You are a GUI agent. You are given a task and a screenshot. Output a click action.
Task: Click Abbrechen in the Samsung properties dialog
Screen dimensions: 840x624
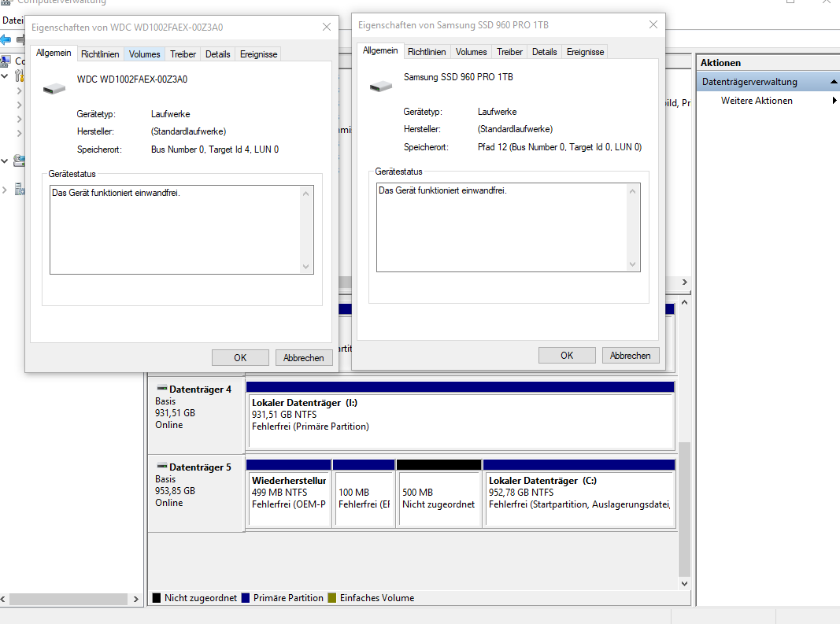[631, 356]
